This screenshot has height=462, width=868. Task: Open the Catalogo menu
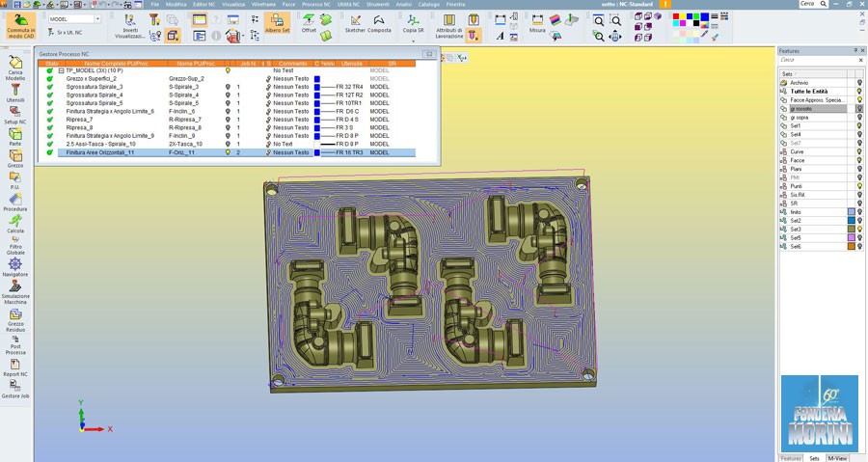click(428, 4)
